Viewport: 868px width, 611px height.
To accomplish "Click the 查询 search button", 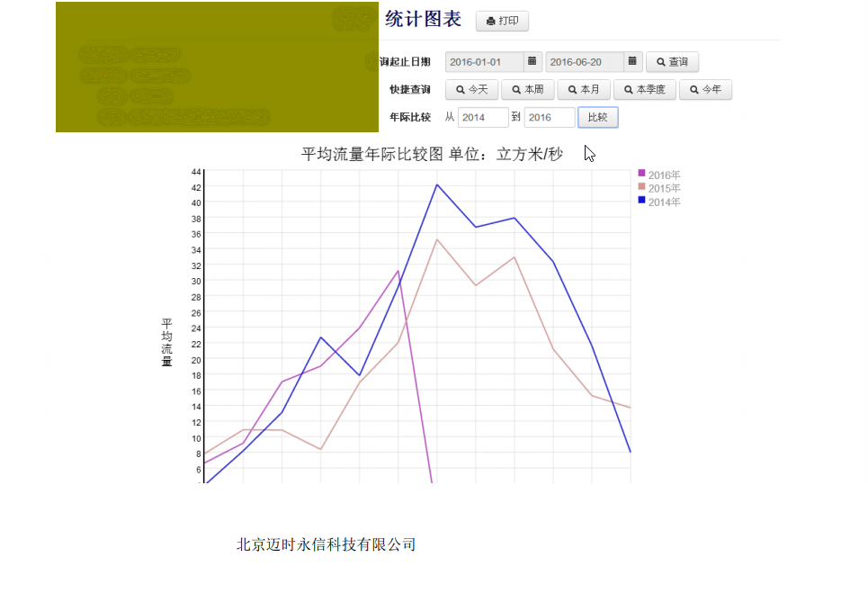I will click(672, 62).
